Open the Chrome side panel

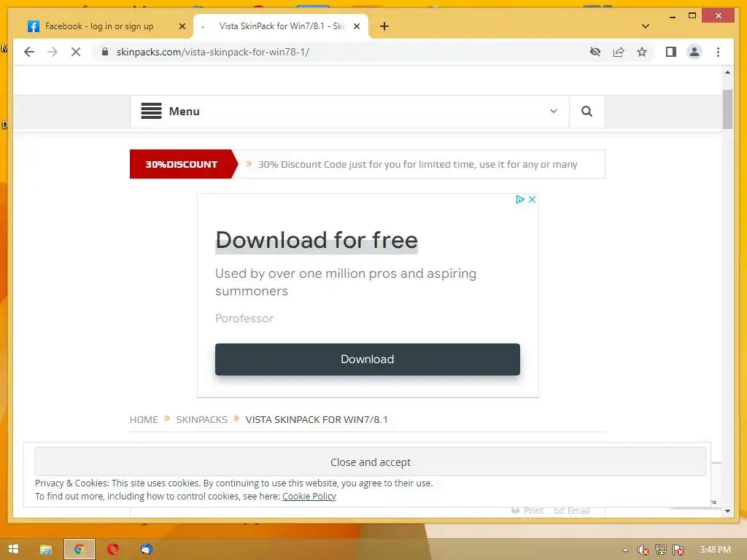[671, 52]
